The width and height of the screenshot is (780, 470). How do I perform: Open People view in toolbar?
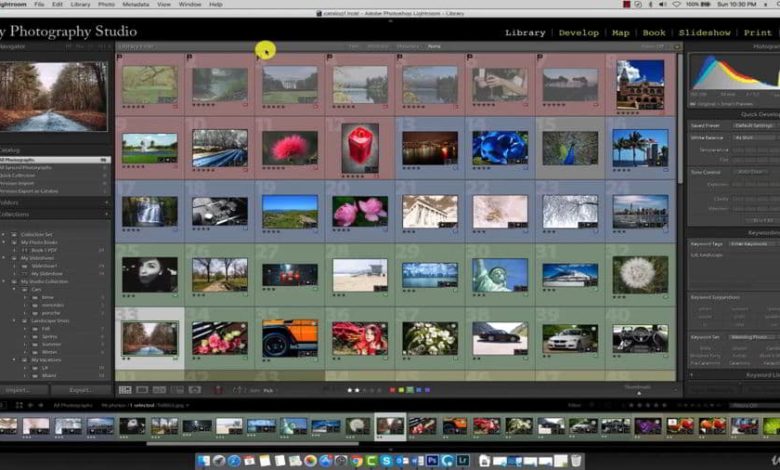[195, 390]
